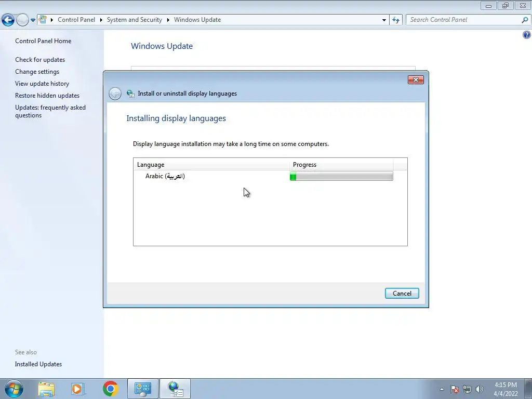Click the Back navigation arrow in Control Panel
The height and width of the screenshot is (399, 532).
(8, 20)
